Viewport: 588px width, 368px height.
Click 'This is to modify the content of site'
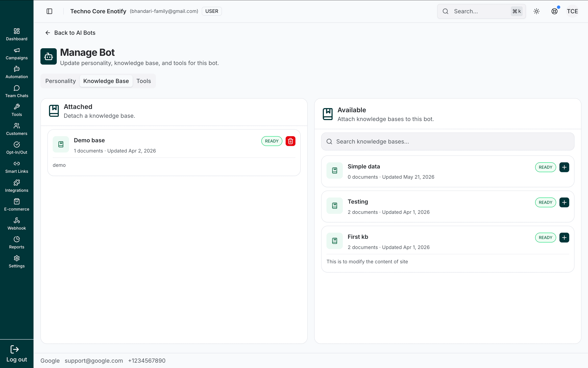point(367,262)
